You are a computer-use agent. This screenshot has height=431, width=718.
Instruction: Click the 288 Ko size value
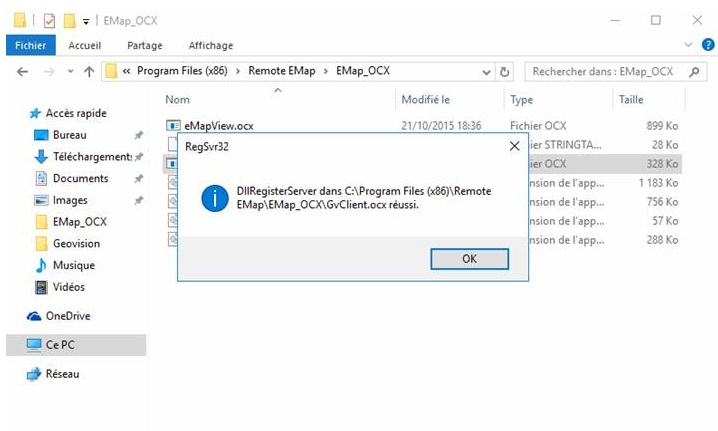coord(662,240)
